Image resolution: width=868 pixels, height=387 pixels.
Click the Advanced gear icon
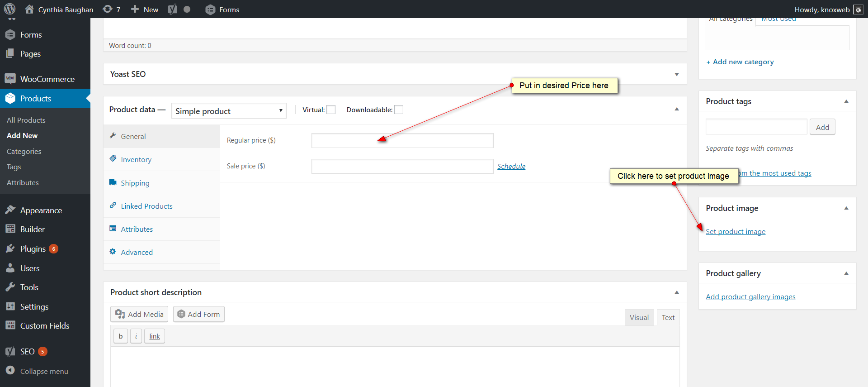point(113,252)
